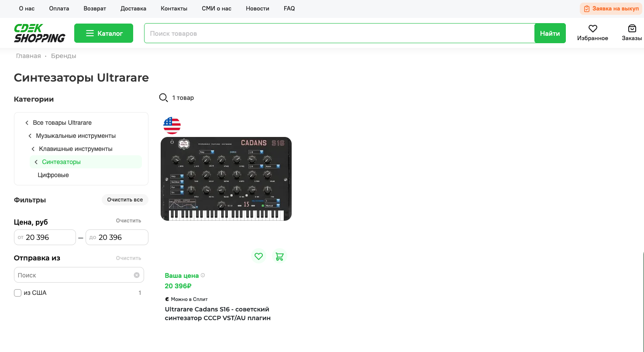Add the Cadans S16 to cart icon
The image size is (644, 352).
coord(279,256)
